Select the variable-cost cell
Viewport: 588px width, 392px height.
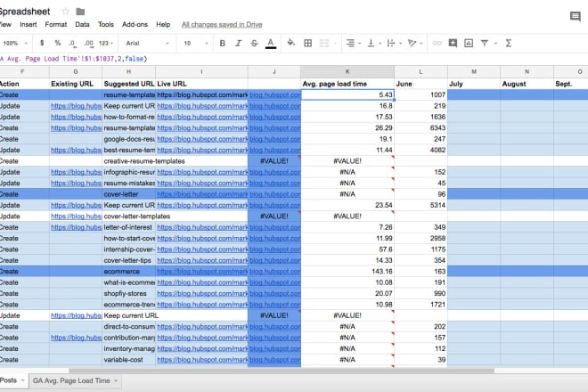click(128, 360)
